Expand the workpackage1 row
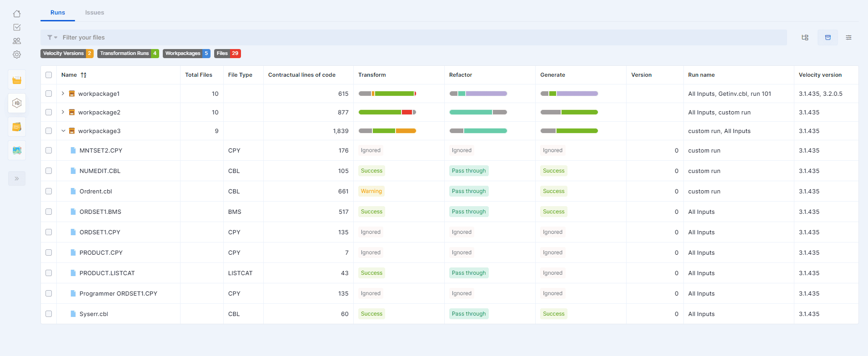The width and height of the screenshot is (868, 356). (63, 94)
